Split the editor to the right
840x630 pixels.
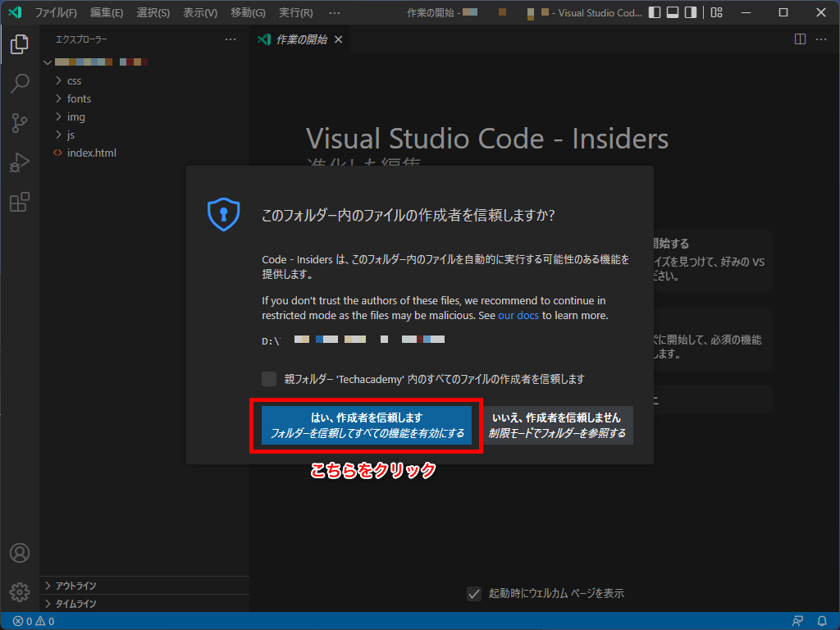(x=800, y=39)
